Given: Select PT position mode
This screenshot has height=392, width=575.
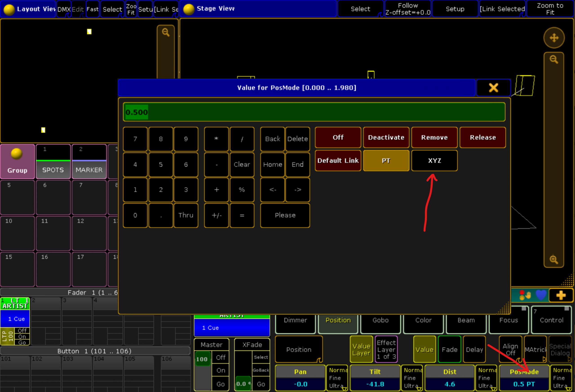Looking at the screenshot, I should [x=386, y=161].
